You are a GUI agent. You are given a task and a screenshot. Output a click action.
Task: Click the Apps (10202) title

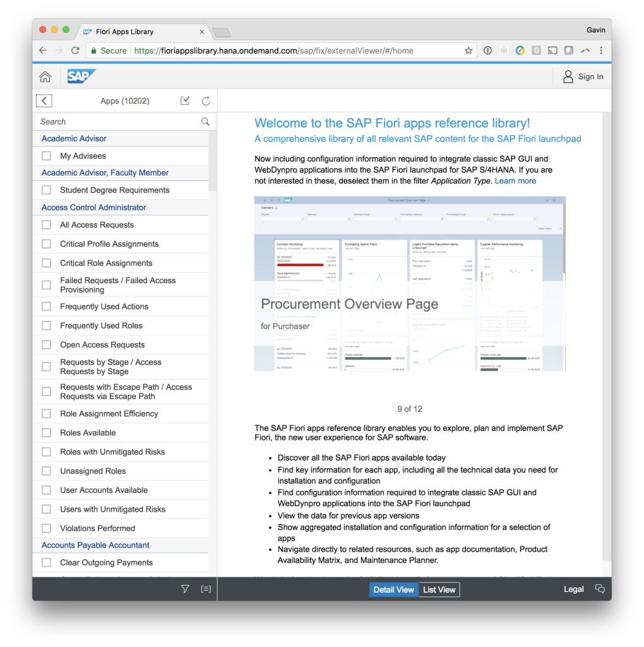click(x=125, y=101)
